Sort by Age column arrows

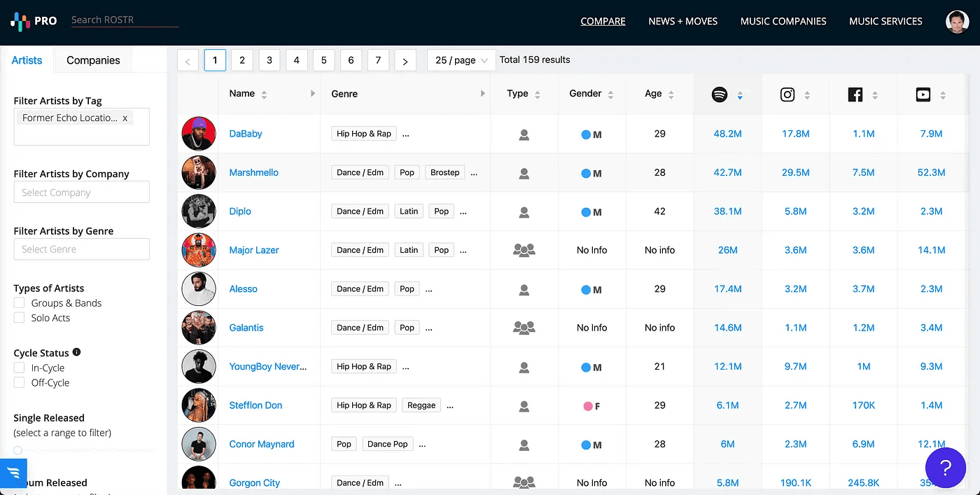[671, 95]
